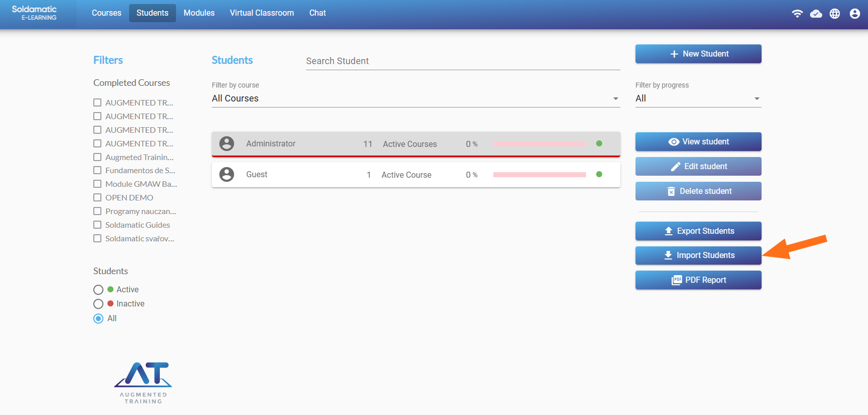Screen dimensions: 868x415
Task: Select the Inactive students radio button
Action: coord(98,304)
